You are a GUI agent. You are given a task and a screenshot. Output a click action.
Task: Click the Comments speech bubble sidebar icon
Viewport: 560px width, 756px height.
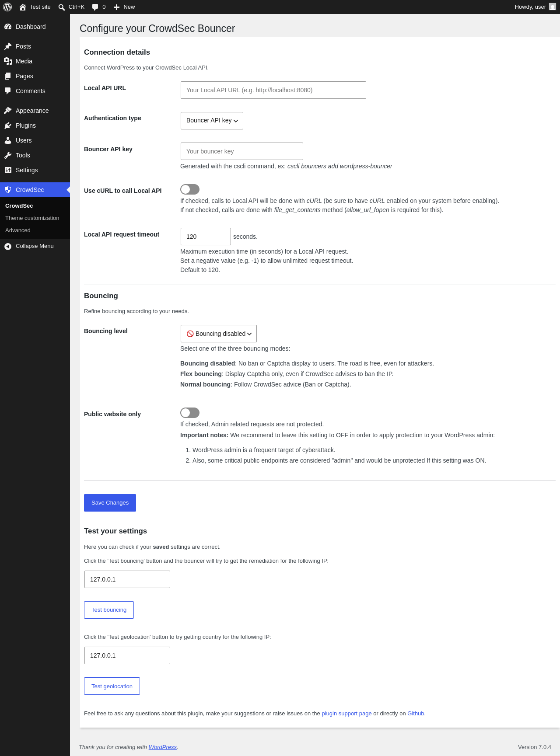[8, 91]
